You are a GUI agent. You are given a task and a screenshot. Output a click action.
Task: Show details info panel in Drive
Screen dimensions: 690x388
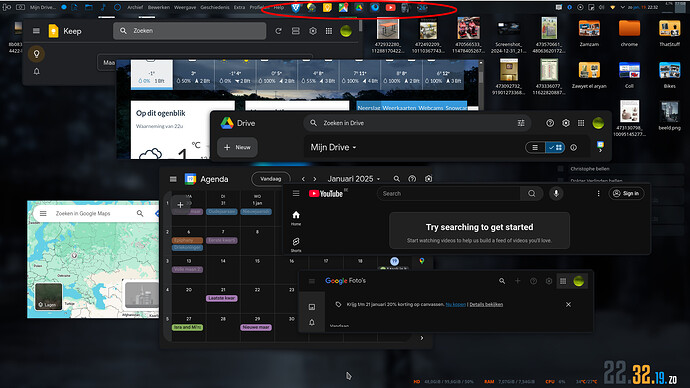pyautogui.click(x=573, y=147)
